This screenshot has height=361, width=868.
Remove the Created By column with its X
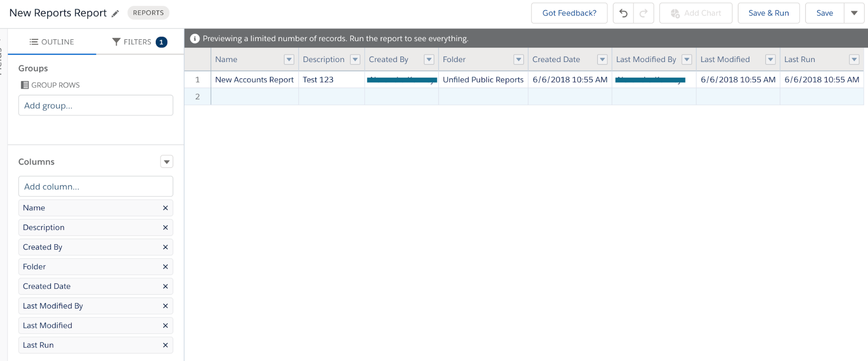(x=165, y=247)
